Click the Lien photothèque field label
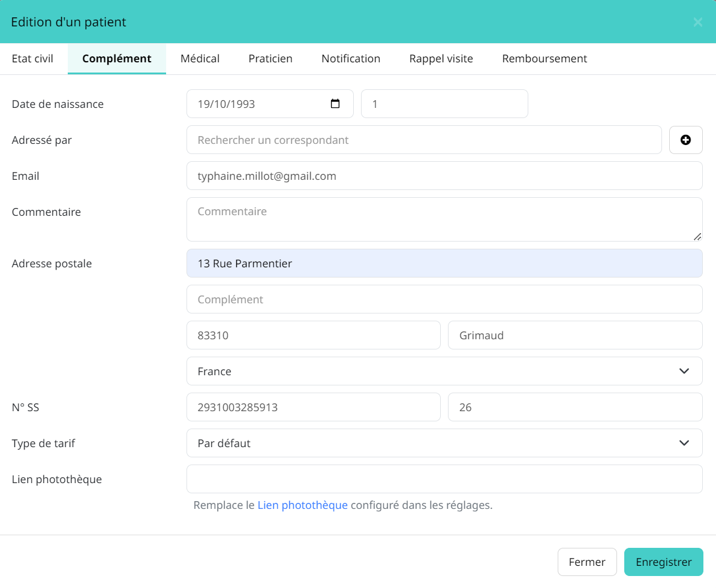The image size is (716, 588). pyautogui.click(x=56, y=480)
